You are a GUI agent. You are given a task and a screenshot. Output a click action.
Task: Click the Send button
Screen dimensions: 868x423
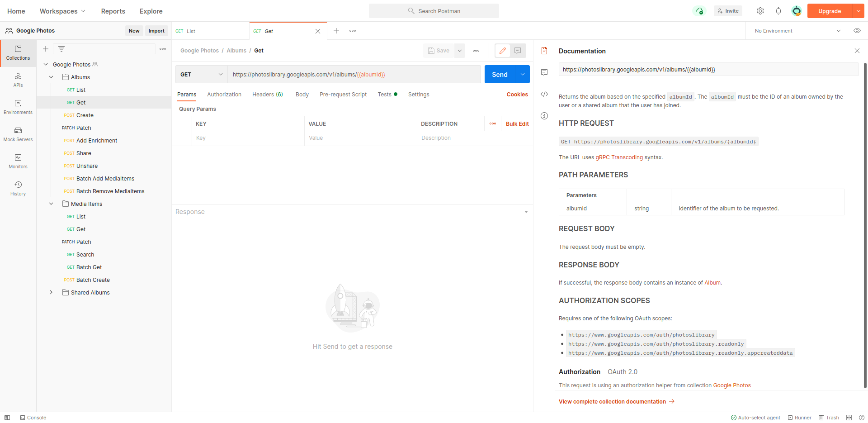pyautogui.click(x=500, y=74)
